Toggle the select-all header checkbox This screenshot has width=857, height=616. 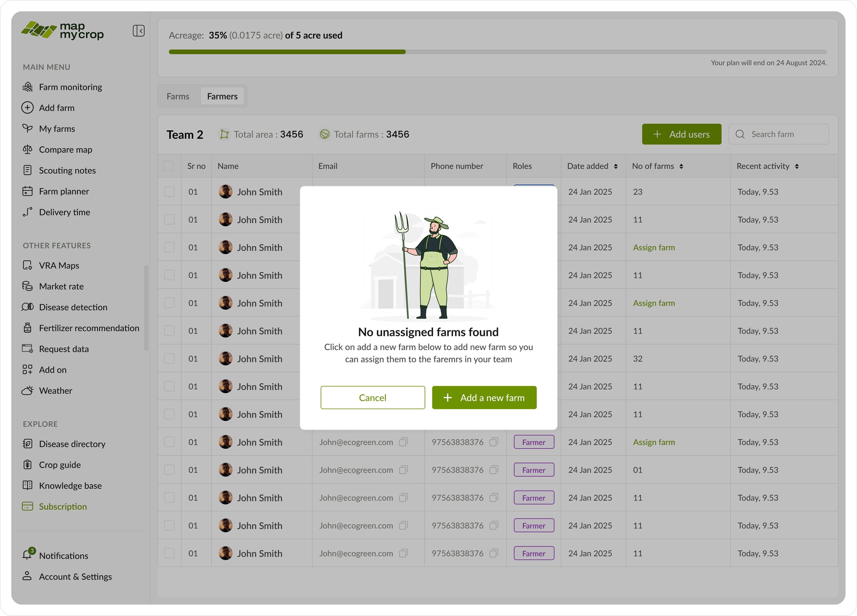(168, 166)
